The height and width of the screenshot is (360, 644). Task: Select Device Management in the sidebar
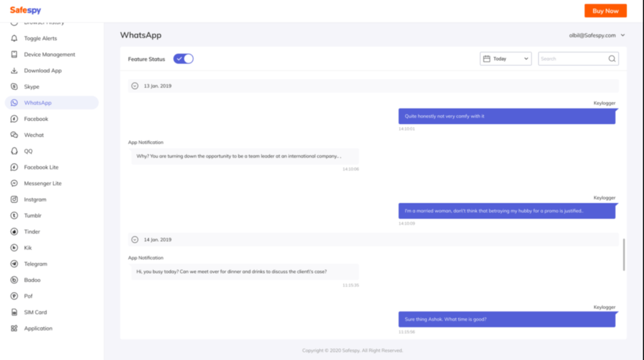pyautogui.click(x=49, y=55)
